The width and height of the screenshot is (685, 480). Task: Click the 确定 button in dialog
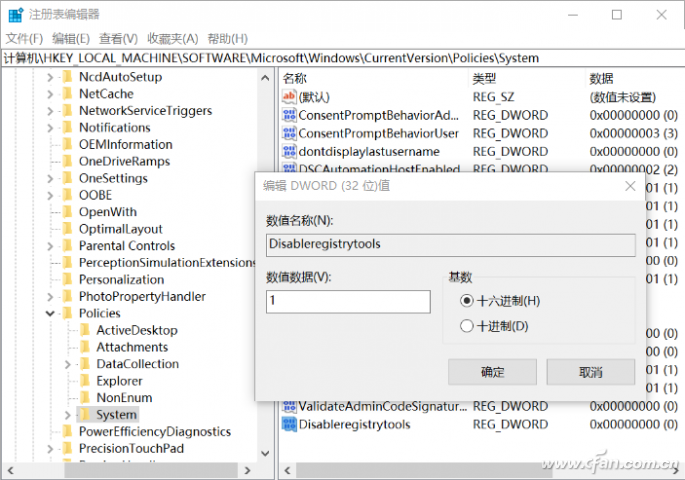(x=493, y=372)
